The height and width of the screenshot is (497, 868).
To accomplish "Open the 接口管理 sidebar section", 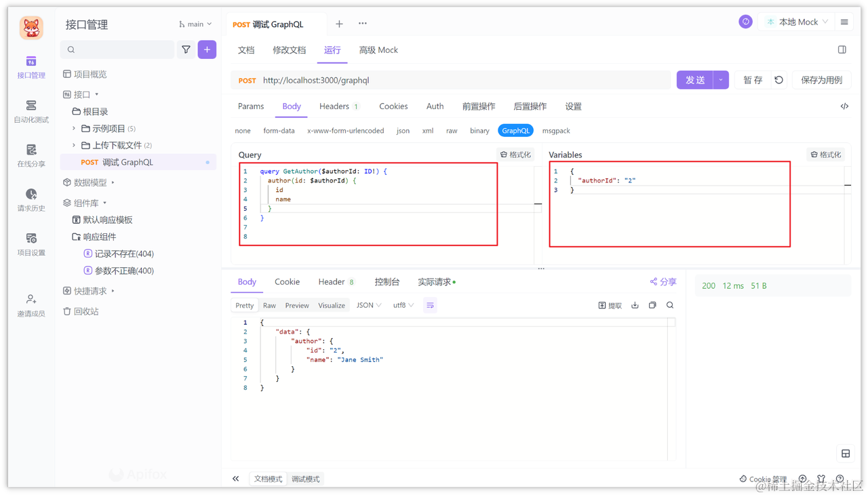I will point(31,68).
